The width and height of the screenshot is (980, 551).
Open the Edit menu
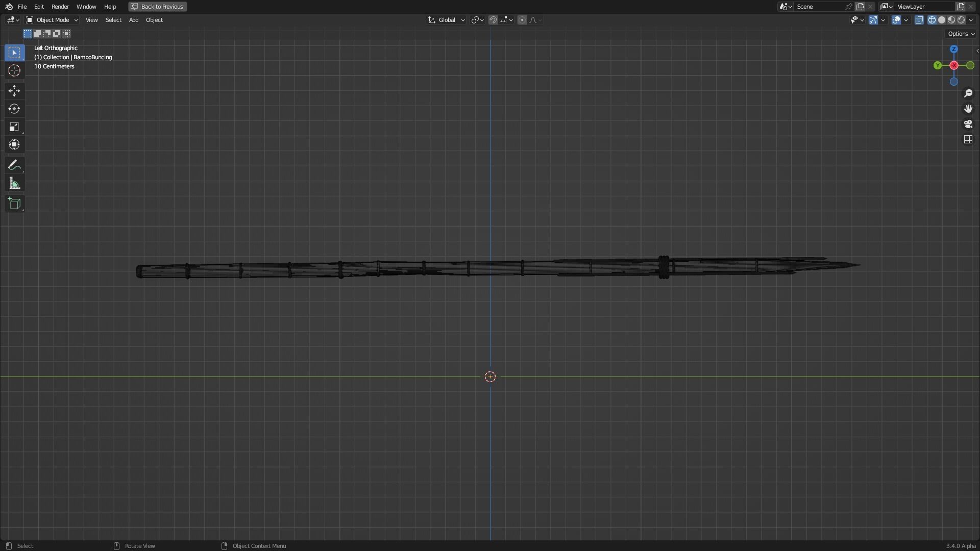(39, 7)
